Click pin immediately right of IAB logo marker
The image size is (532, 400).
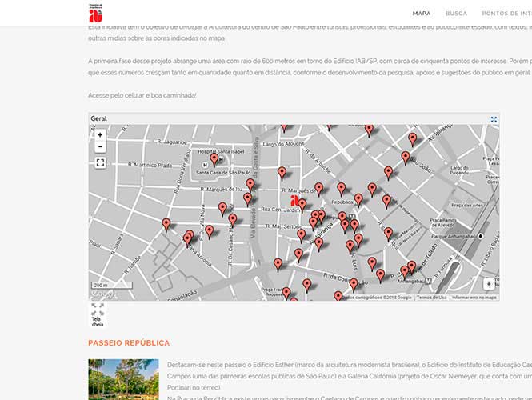[x=302, y=206]
